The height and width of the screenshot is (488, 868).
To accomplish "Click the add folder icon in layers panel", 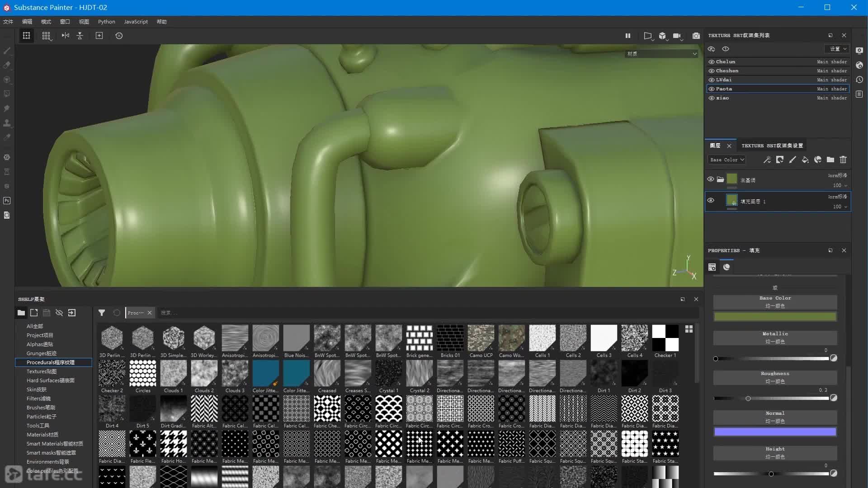I will coord(830,160).
